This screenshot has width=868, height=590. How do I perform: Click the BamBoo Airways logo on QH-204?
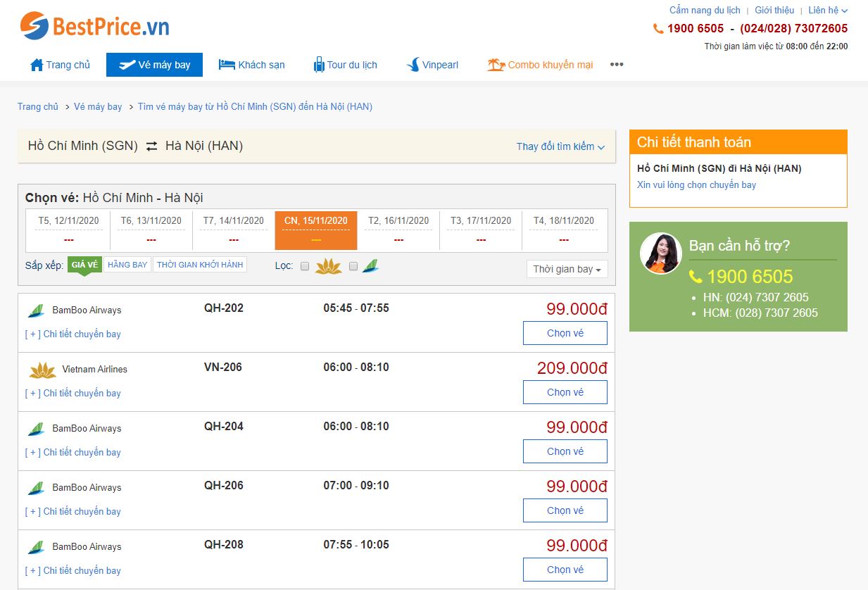[36, 429]
